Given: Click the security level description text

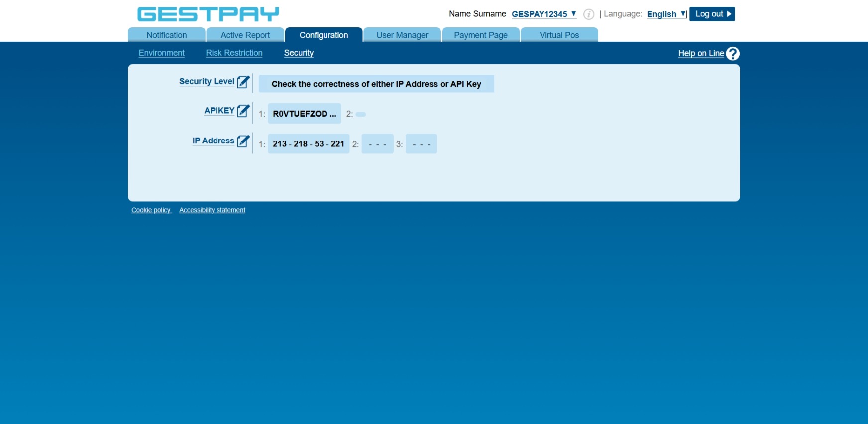Looking at the screenshot, I should click(376, 84).
